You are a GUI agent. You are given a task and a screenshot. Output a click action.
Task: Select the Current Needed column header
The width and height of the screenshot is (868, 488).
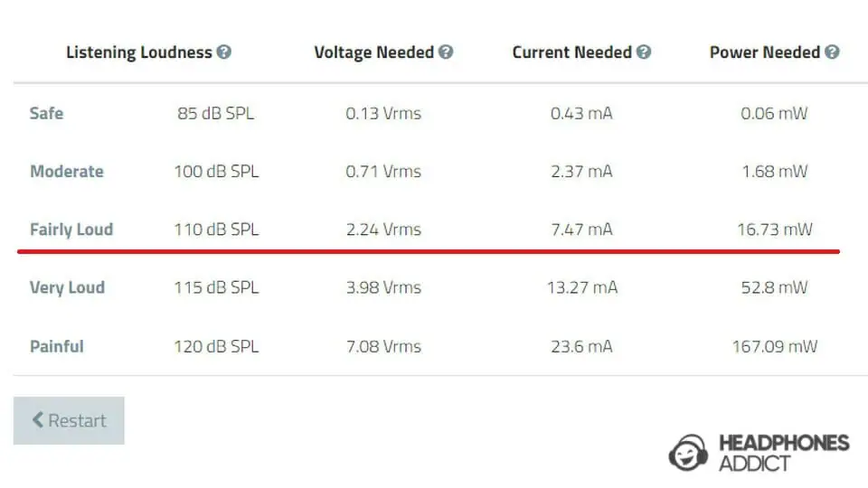click(x=571, y=52)
